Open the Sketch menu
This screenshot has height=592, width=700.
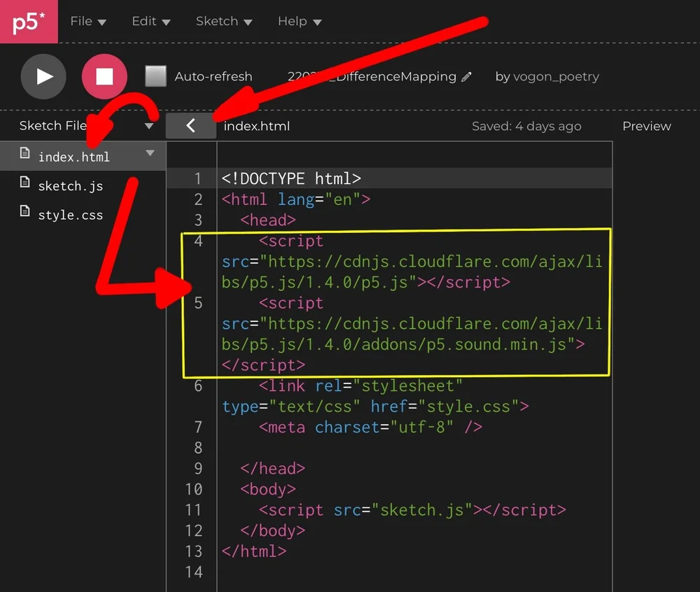pyautogui.click(x=224, y=21)
